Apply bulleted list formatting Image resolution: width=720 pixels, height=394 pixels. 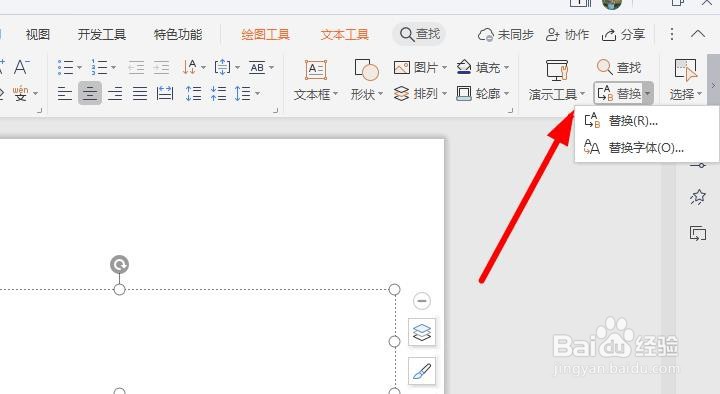[x=66, y=68]
